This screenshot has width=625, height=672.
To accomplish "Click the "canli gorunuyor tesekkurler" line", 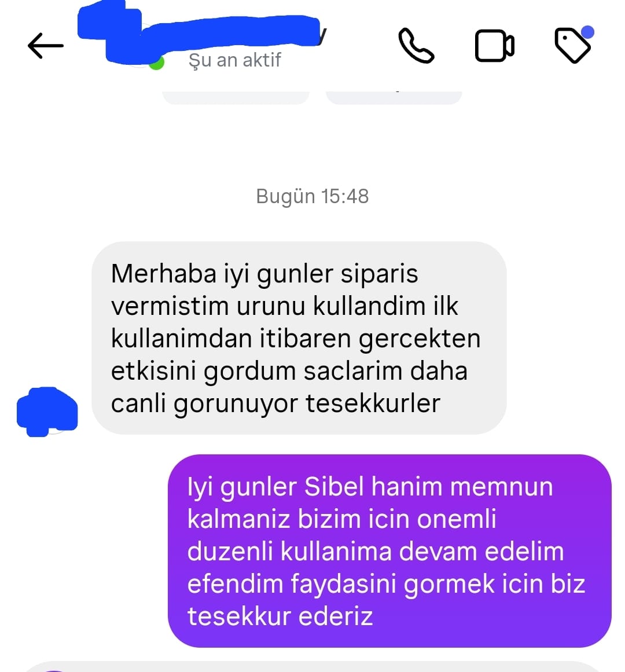I will pyautogui.click(x=275, y=403).
